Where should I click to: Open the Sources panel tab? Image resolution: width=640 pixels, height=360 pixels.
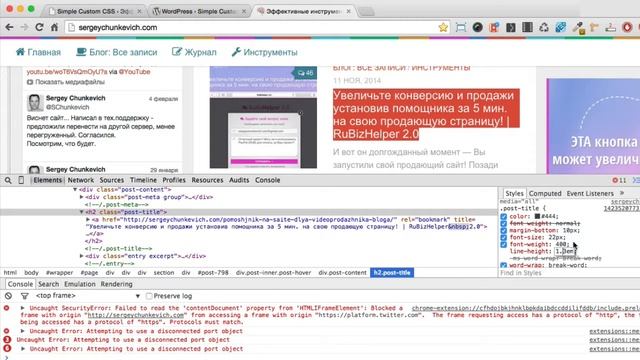111,180
